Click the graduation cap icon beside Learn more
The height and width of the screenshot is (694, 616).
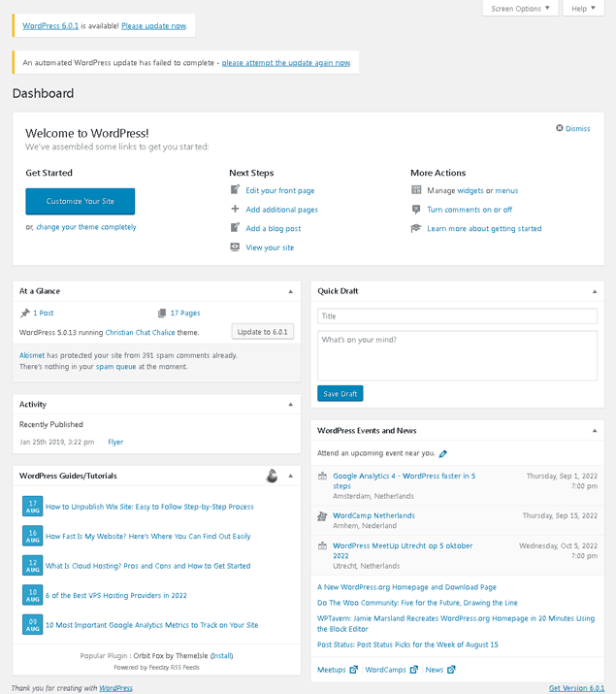point(416,228)
